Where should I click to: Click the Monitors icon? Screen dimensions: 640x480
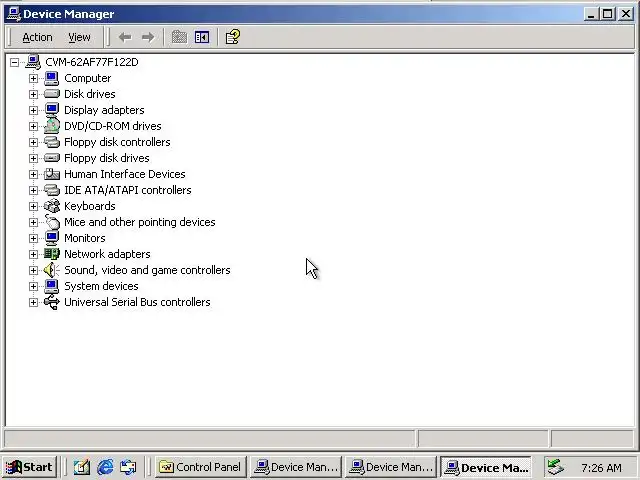pos(52,238)
